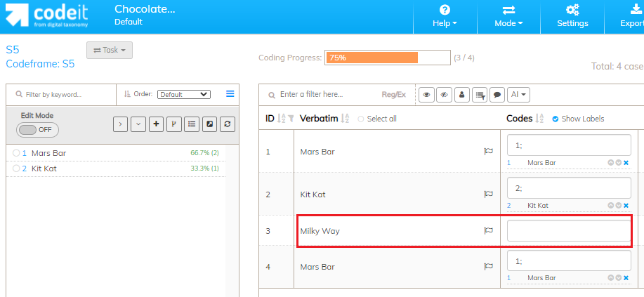Viewport: 644px width, 297px height.
Task: Click the flag icon for verbatim ID 1
Action: coord(488,152)
